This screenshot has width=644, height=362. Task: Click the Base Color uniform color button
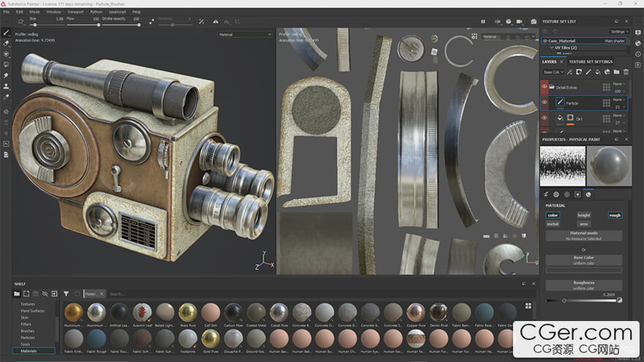pyautogui.click(x=584, y=260)
